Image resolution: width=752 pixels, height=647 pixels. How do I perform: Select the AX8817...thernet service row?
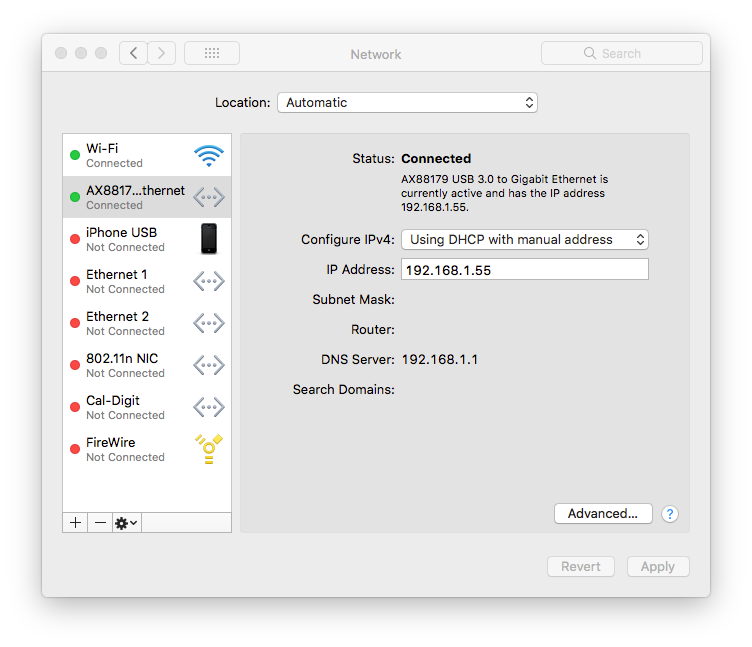[x=147, y=197]
